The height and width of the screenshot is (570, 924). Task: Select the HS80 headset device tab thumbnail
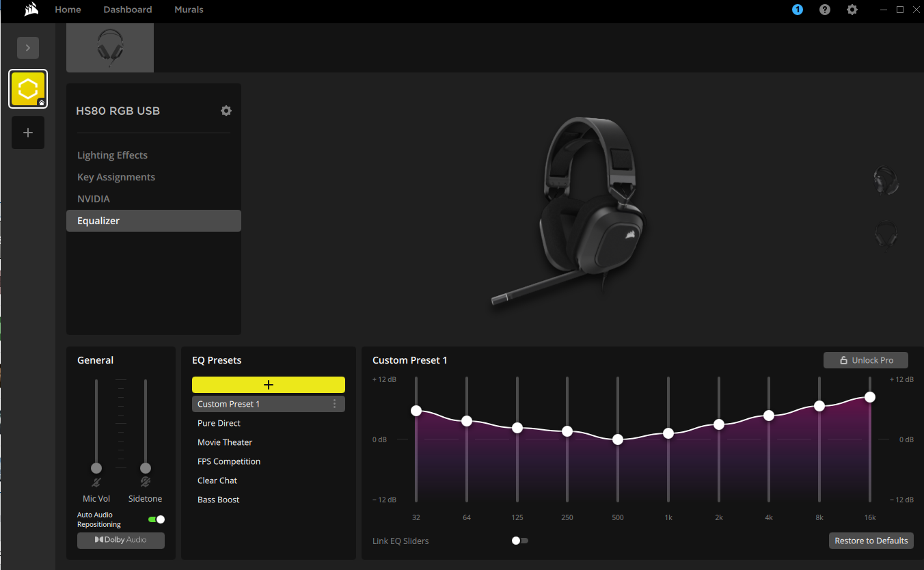(110, 48)
